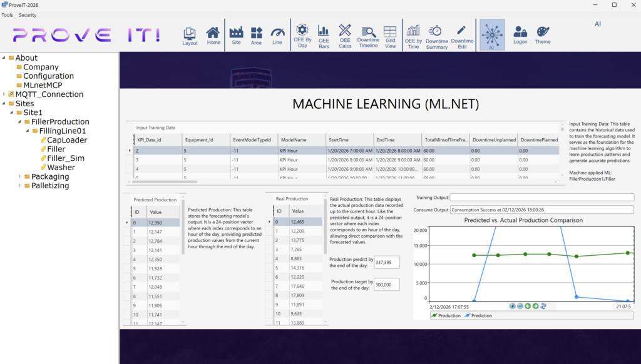This screenshot has width=641, height=364.
Task: Open the OEE By Day view
Action: pyautogui.click(x=302, y=35)
